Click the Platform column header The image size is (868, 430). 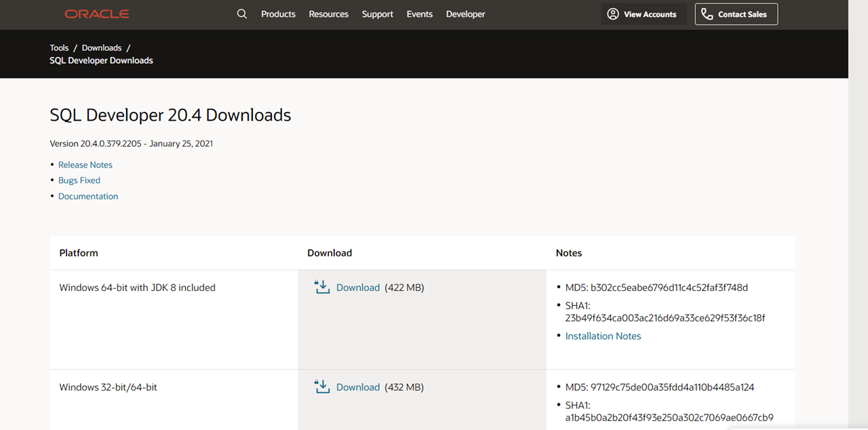coord(79,253)
